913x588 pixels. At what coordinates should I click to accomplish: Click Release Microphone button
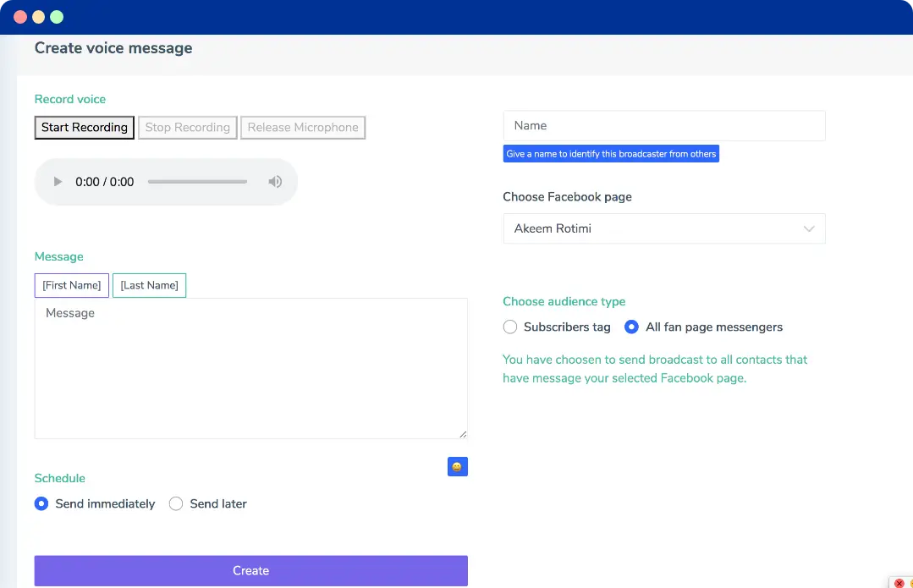[303, 128]
